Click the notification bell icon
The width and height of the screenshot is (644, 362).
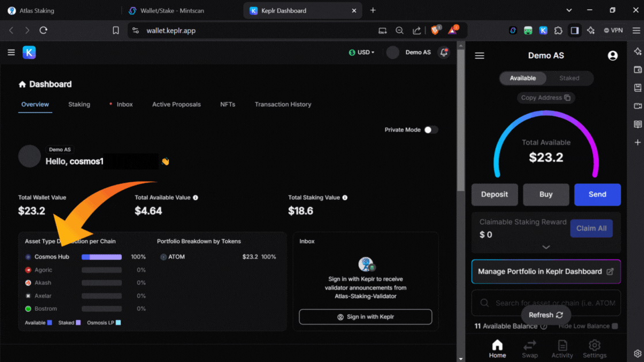443,52
